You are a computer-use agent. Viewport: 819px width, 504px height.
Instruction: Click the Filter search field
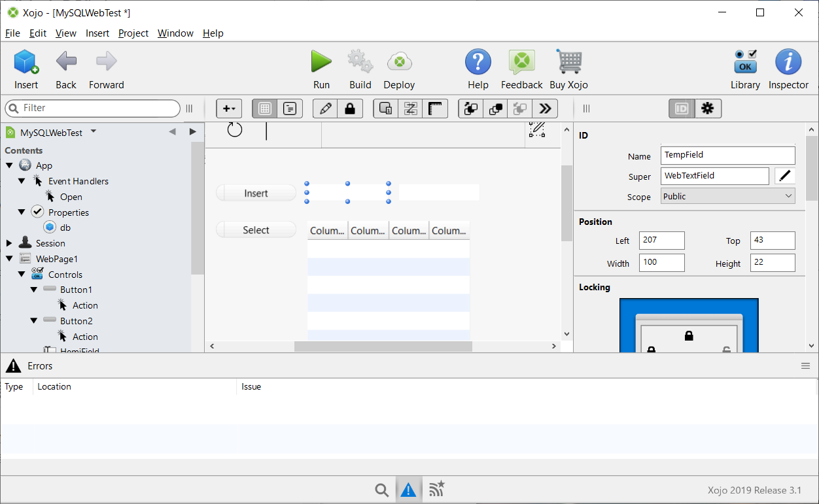pos(92,108)
